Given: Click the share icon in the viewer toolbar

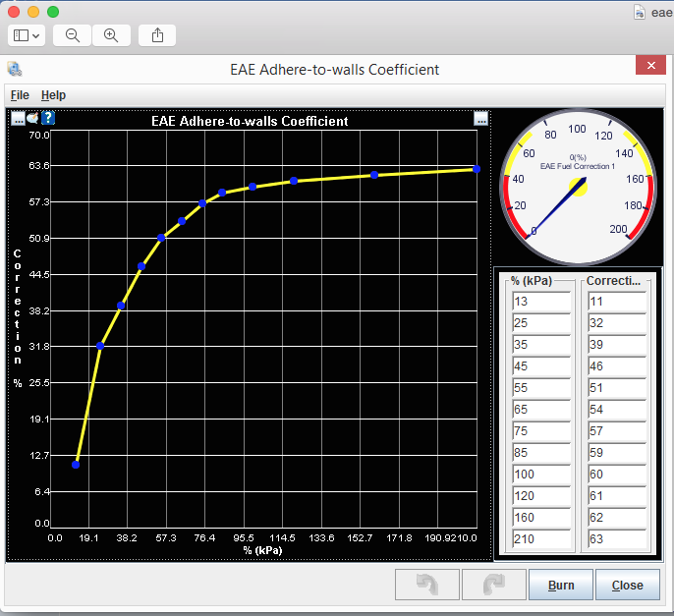Looking at the screenshot, I should (x=157, y=35).
